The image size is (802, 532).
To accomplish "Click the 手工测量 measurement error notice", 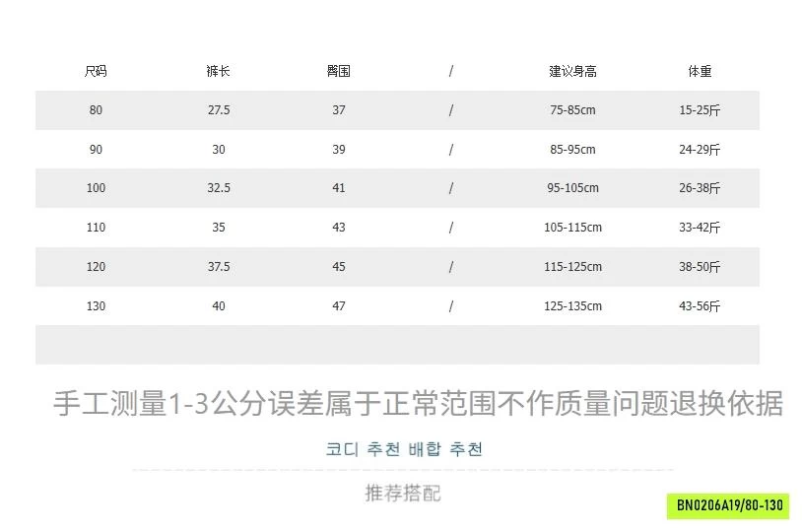I will 418,403.
